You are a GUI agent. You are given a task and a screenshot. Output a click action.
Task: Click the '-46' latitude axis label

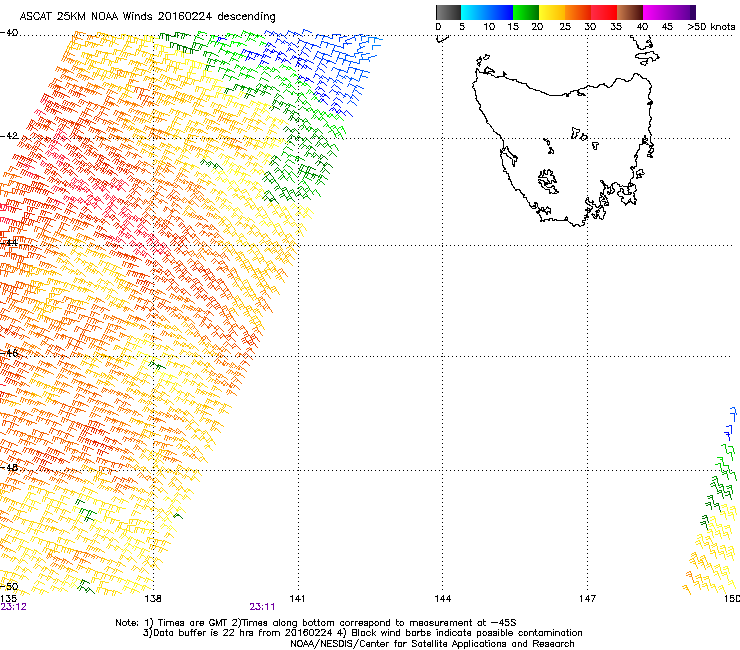[9, 353]
